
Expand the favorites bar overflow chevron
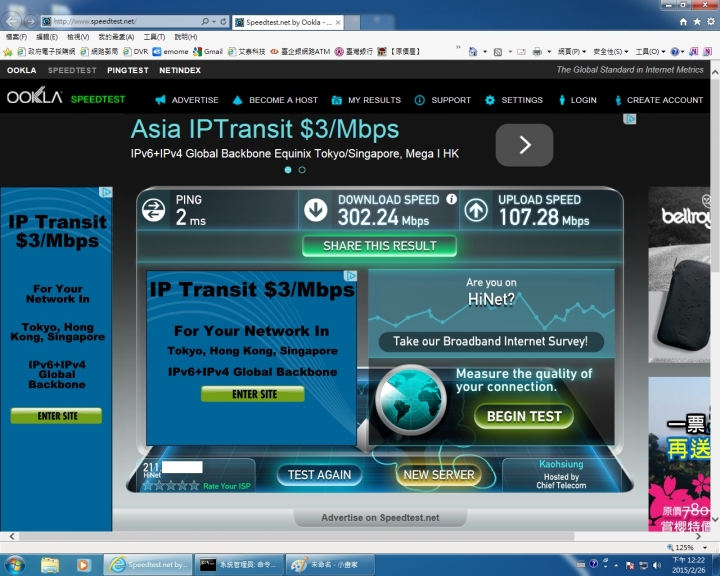(x=458, y=47)
